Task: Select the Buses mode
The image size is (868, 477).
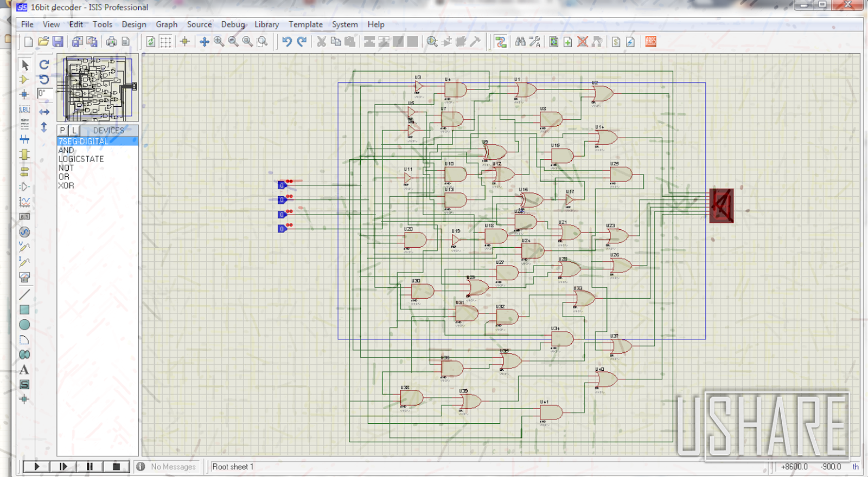Action: (24, 139)
